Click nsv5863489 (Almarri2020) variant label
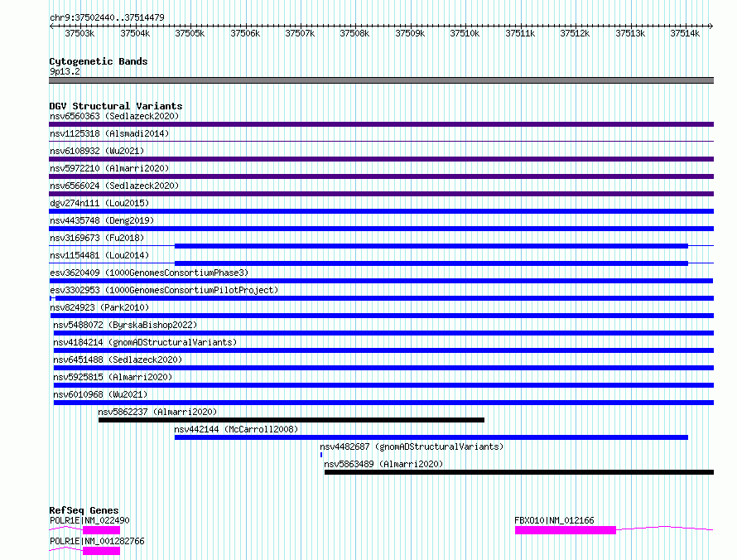The height and width of the screenshot is (560, 737). tap(383, 464)
